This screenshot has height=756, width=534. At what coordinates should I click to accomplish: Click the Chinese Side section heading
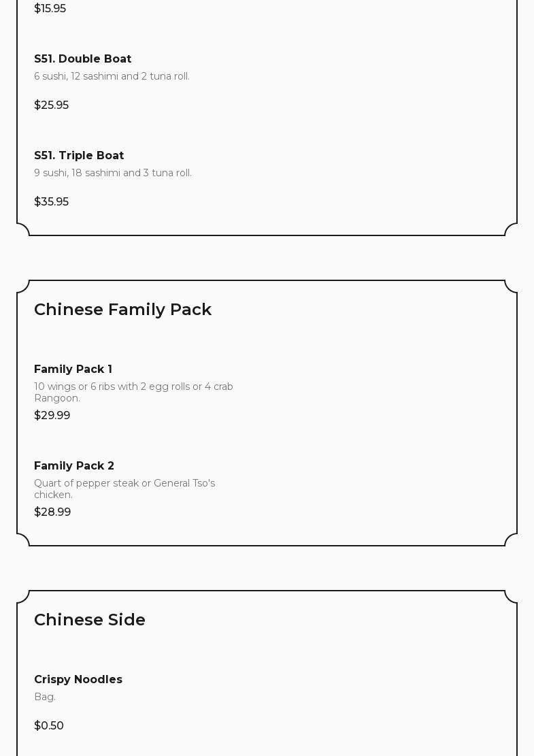(90, 620)
